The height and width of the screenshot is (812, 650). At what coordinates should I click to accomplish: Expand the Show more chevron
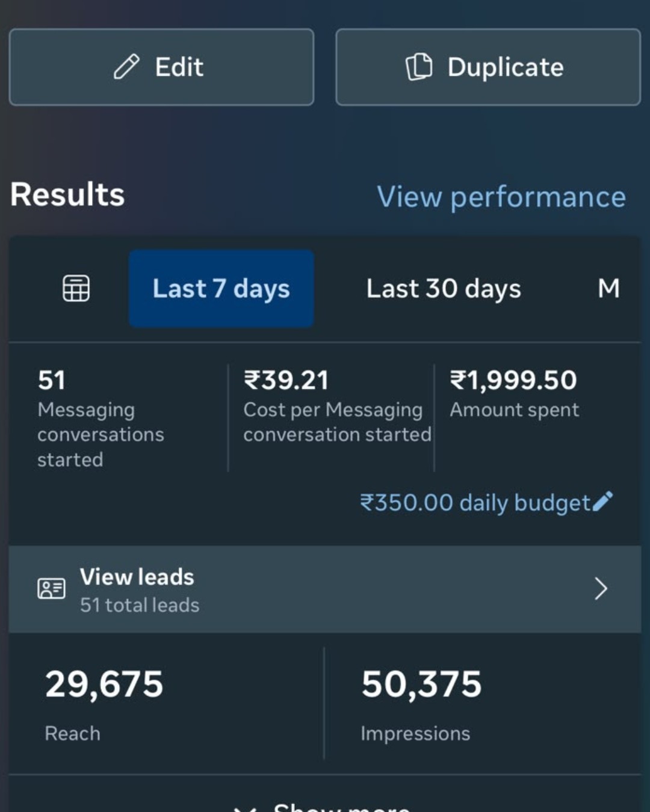click(x=246, y=808)
